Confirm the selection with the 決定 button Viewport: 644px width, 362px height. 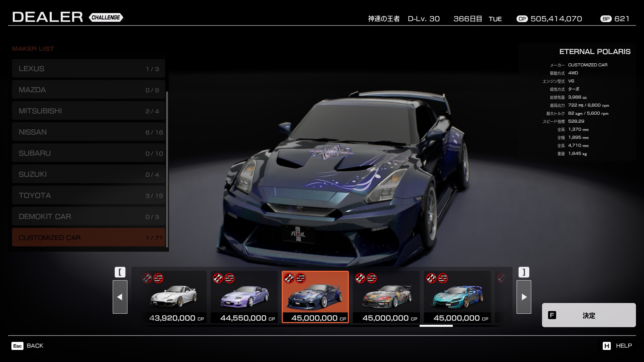tap(589, 315)
